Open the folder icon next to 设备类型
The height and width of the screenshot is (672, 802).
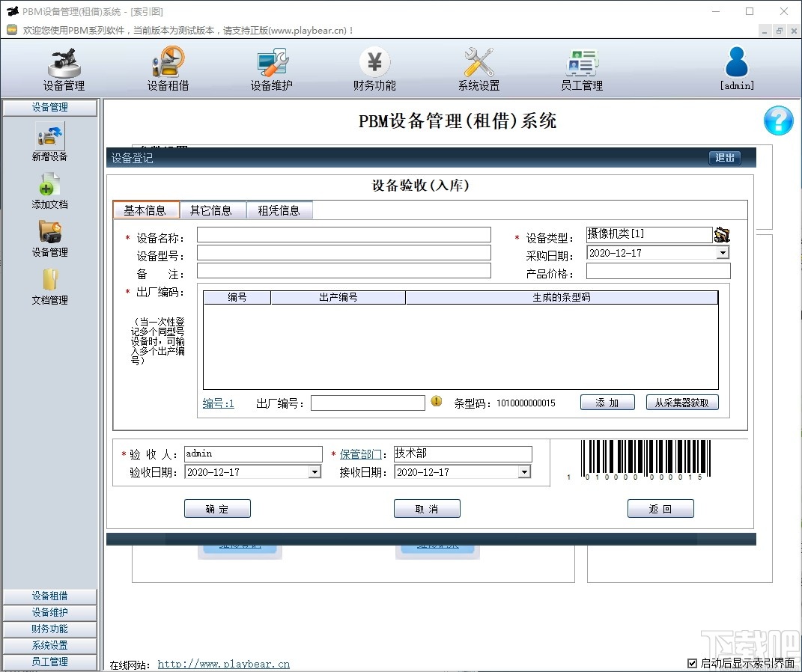point(721,234)
